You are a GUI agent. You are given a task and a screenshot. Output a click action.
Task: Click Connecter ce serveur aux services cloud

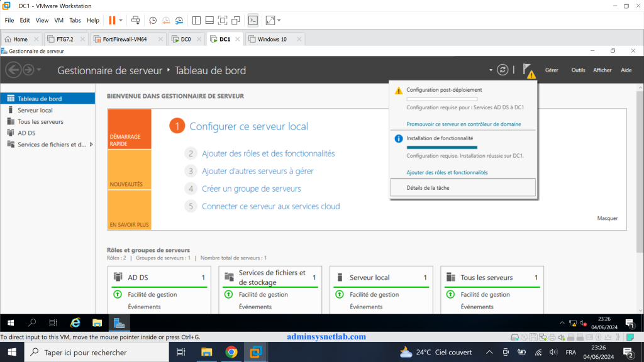(x=270, y=206)
